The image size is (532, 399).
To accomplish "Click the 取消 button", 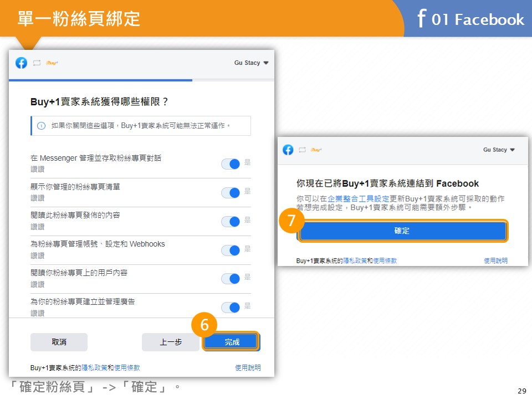I will (59, 342).
